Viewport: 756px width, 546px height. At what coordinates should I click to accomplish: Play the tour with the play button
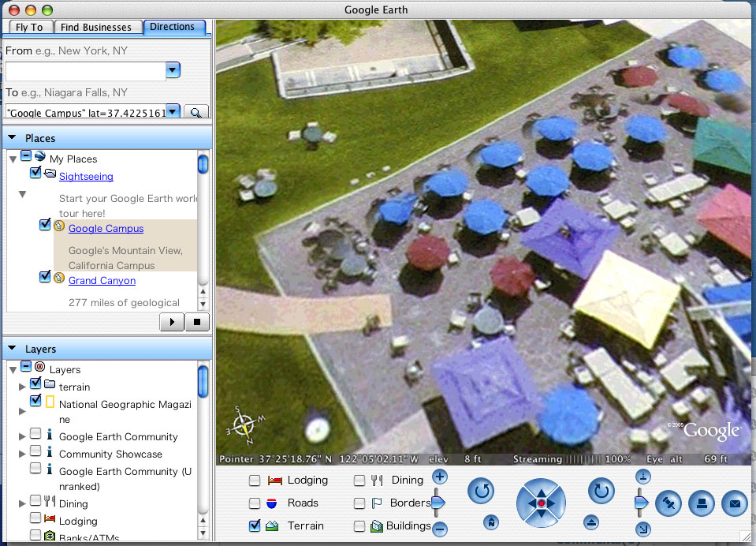pos(172,321)
